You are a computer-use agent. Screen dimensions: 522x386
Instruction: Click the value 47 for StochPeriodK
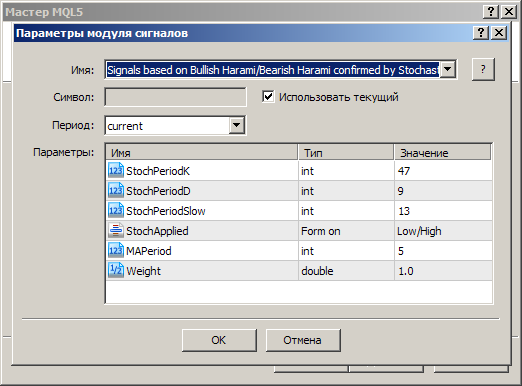pyautogui.click(x=404, y=171)
